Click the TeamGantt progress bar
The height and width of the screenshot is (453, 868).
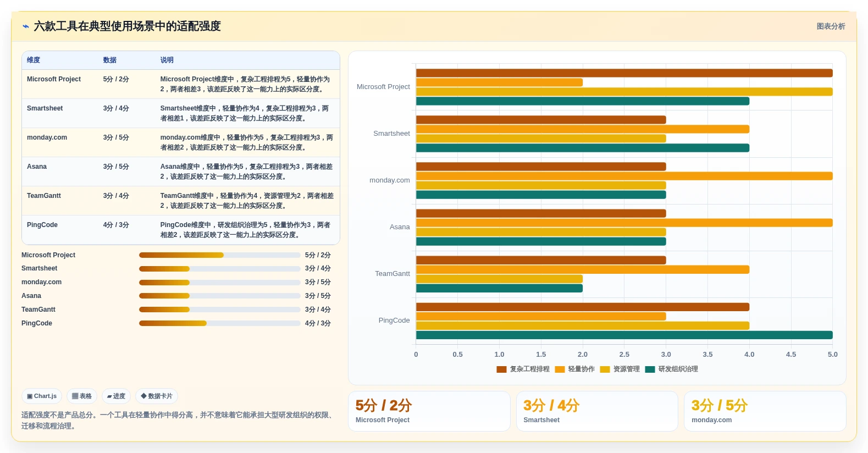(220, 310)
